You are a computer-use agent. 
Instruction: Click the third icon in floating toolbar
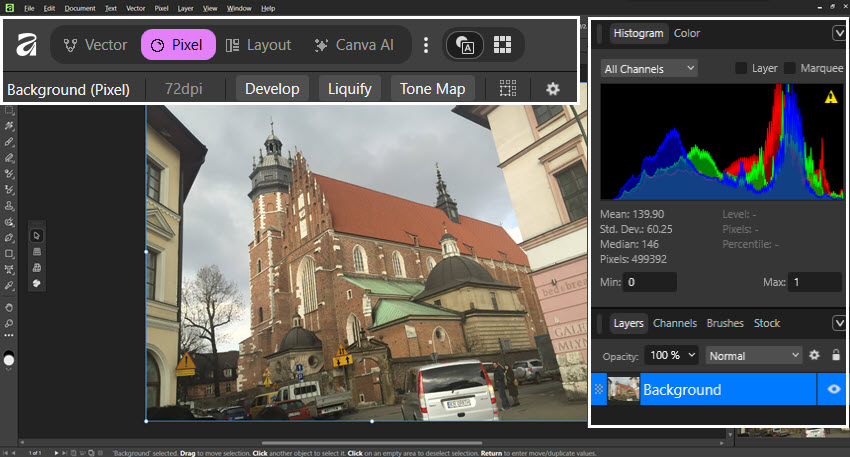coord(37,267)
